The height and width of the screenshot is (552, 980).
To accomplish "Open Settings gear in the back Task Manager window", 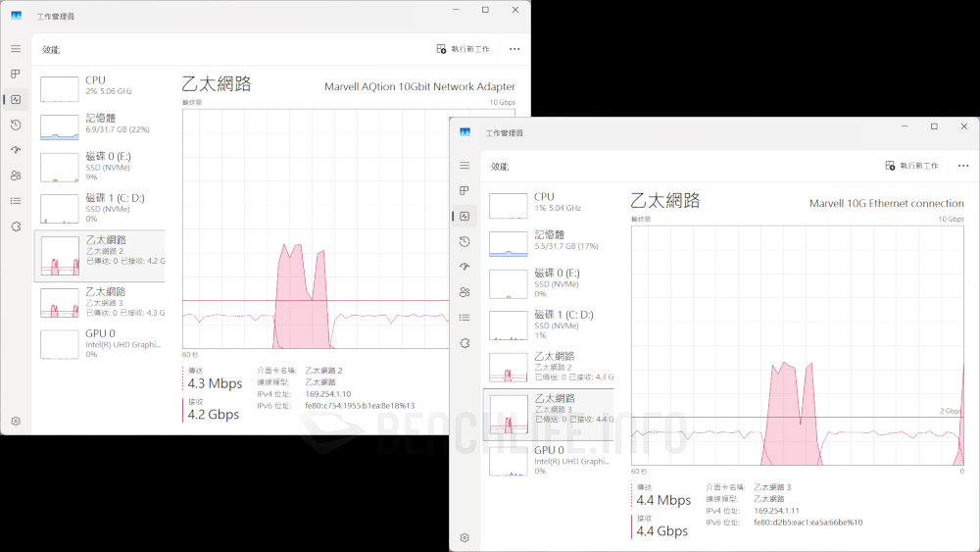I will coord(16,421).
